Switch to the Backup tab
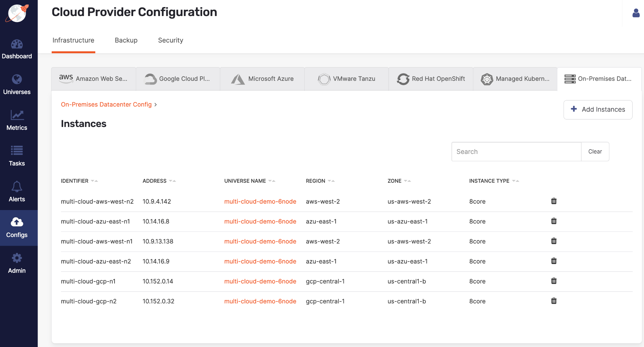This screenshot has width=644, height=347. (126, 40)
